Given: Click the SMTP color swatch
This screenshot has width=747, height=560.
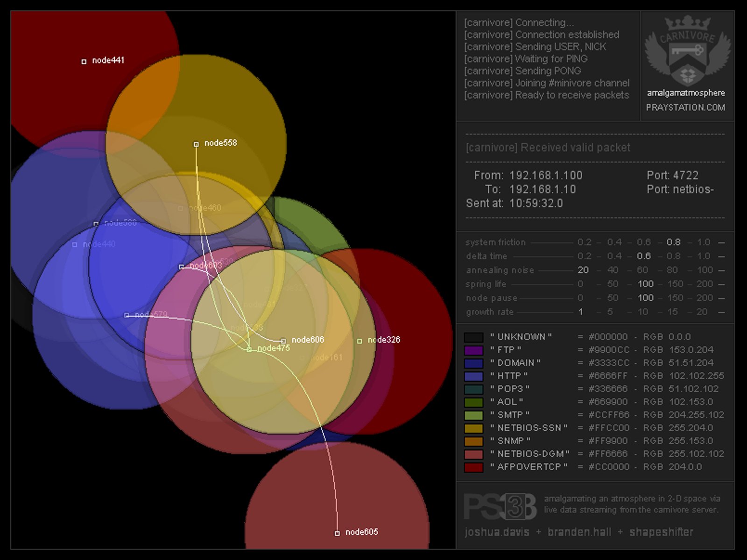Looking at the screenshot, I should pos(473,415).
